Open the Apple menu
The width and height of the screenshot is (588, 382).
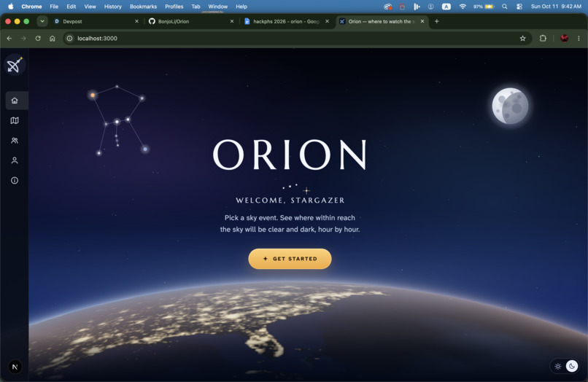point(11,7)
